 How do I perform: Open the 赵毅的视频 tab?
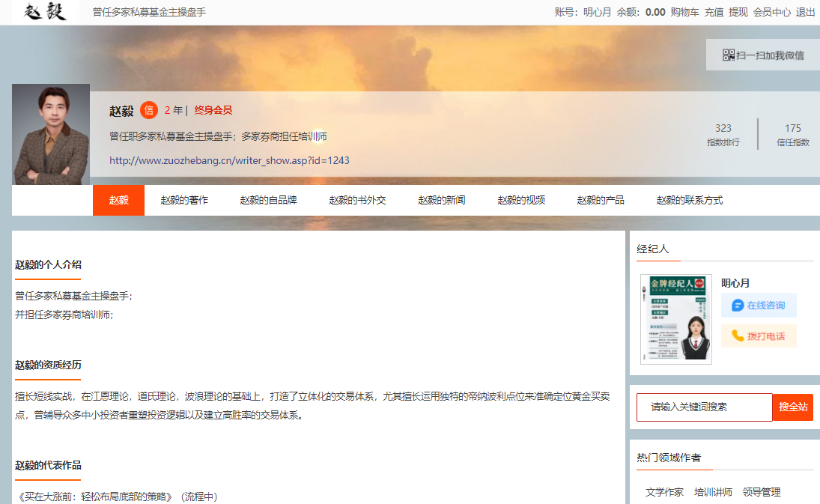point(521,200)
